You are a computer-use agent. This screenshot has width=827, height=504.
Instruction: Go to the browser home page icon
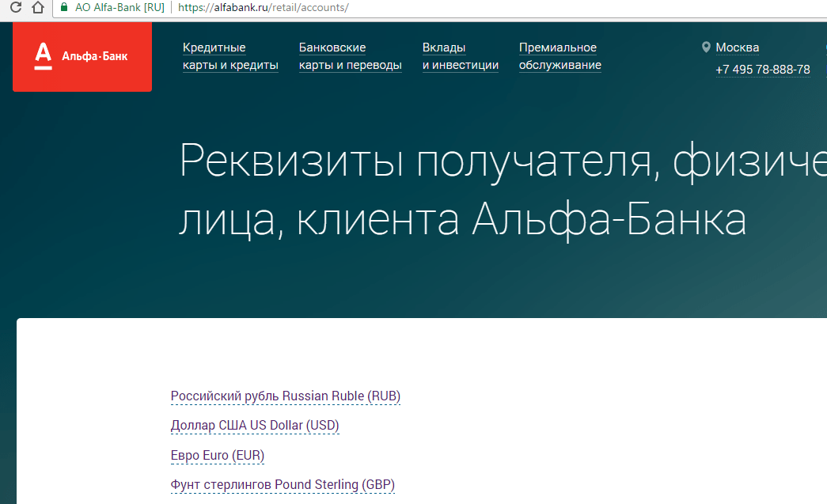pyautogui.click(x=38, y=7)
